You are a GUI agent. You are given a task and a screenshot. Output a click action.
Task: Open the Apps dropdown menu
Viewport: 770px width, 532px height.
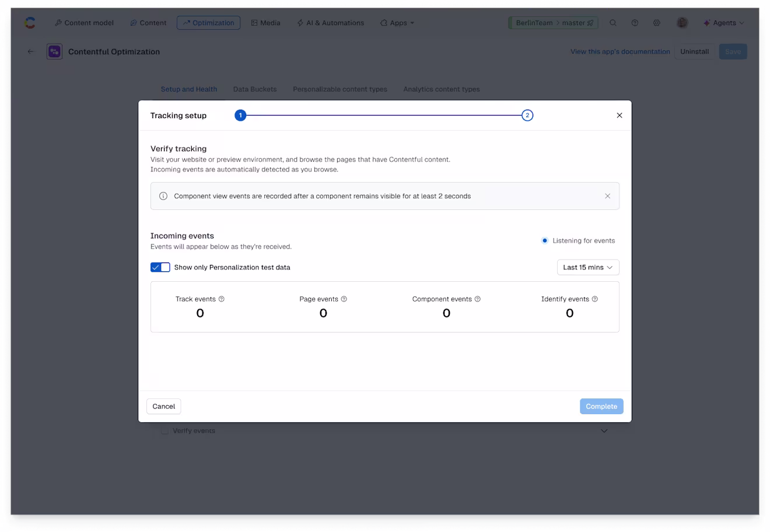click(397, 23)
